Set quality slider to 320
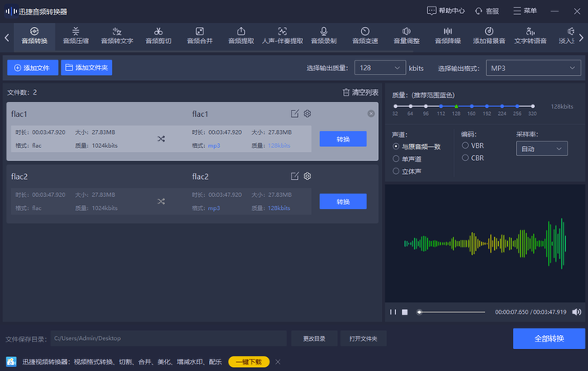Screen dimensions: 588x371 (532, 106)
